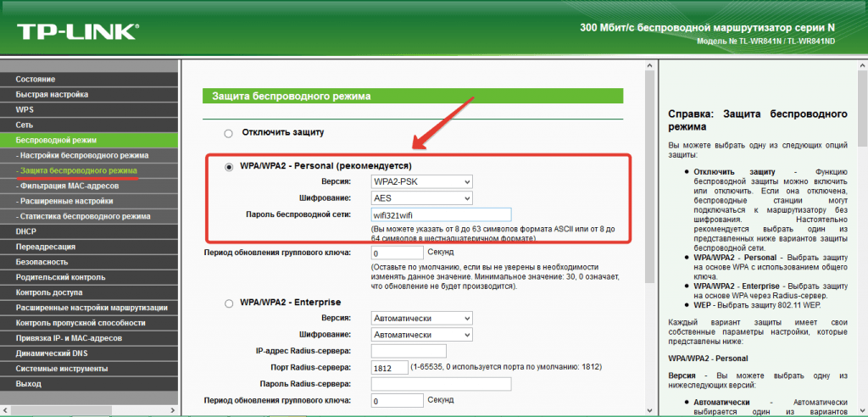Click the Защита беспроводного режима page heading

(292, 97)
